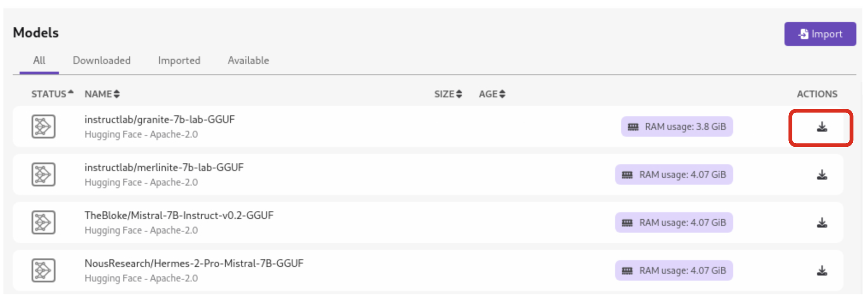The height and width of the screenshot is (303, 868).
Task: Open the NousResearch/Hermes-2-Pro-Mistral-7B-GGUF model name
Action: pyautogui.click(x=194, y=263)
